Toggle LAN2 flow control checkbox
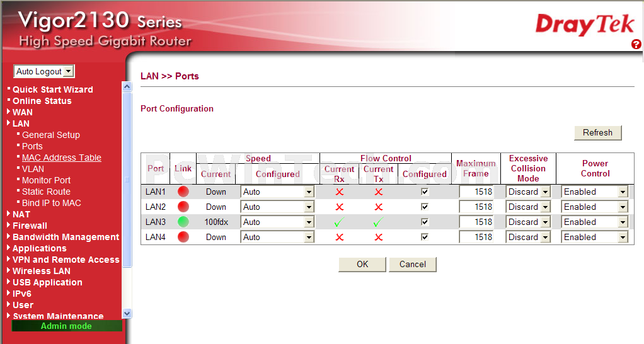The width and height of the screenshot is (644, 344). [x=425, y=207]
